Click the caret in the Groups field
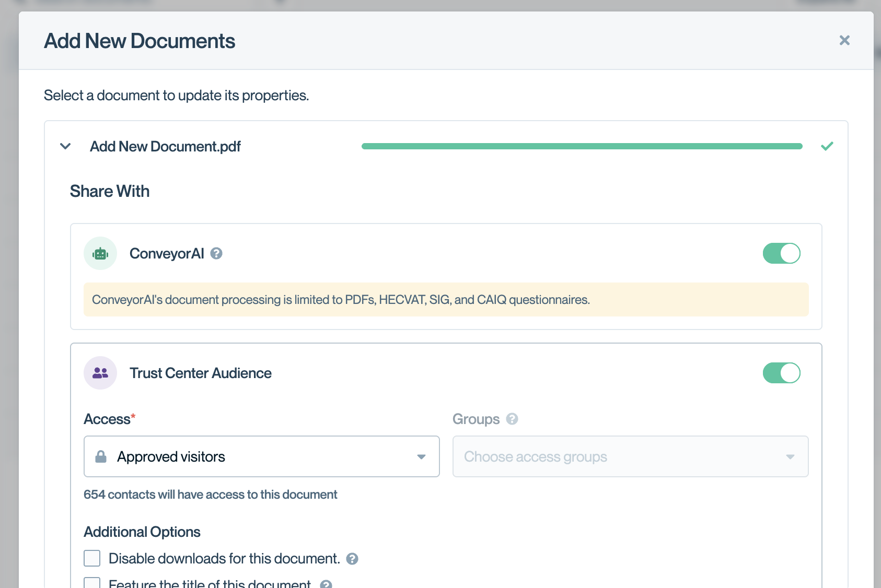The image size is (881, 588). click(790, 457)
